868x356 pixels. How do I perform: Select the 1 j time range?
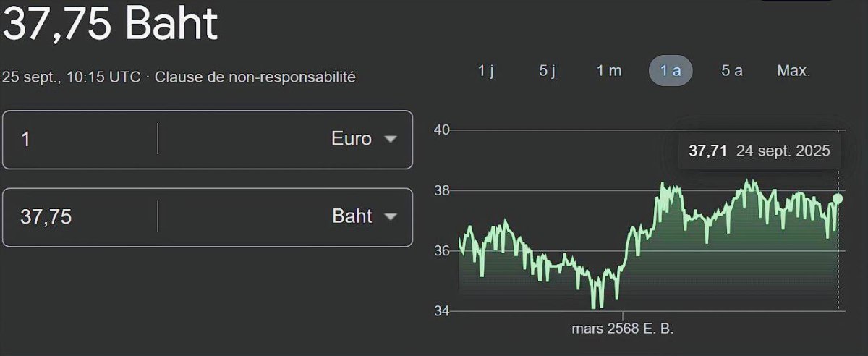click(485, 71)
